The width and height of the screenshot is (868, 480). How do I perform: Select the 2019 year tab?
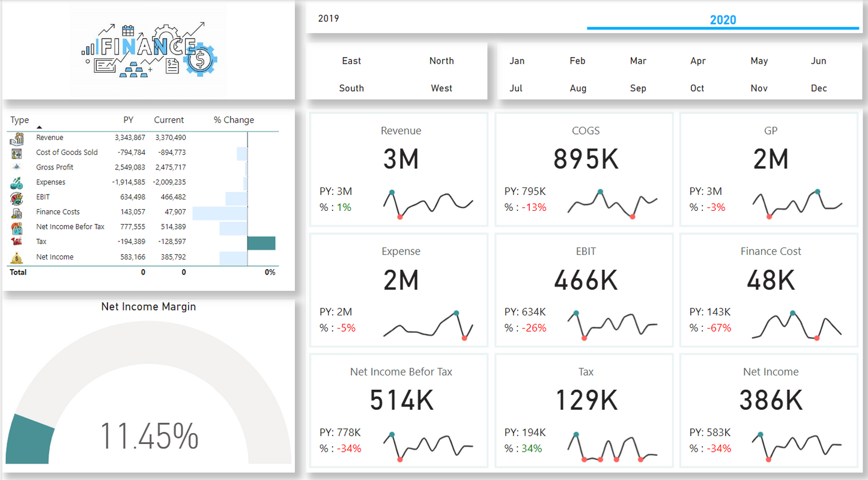329,19
